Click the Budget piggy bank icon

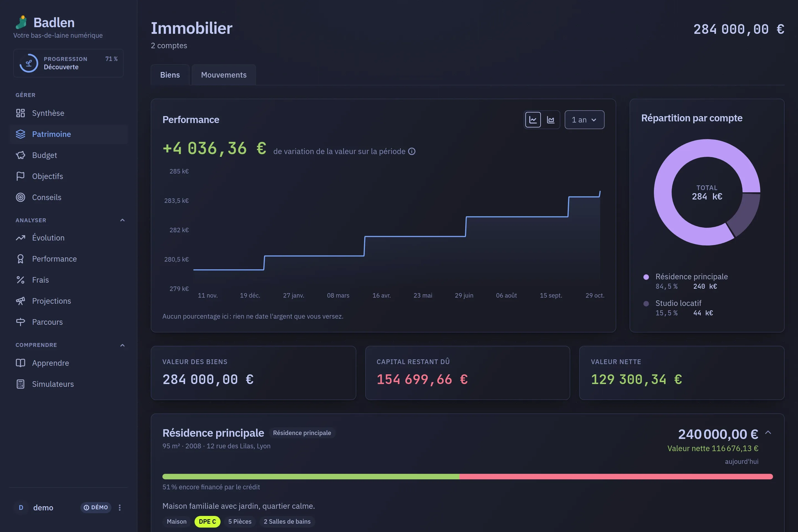click(20, 155)
